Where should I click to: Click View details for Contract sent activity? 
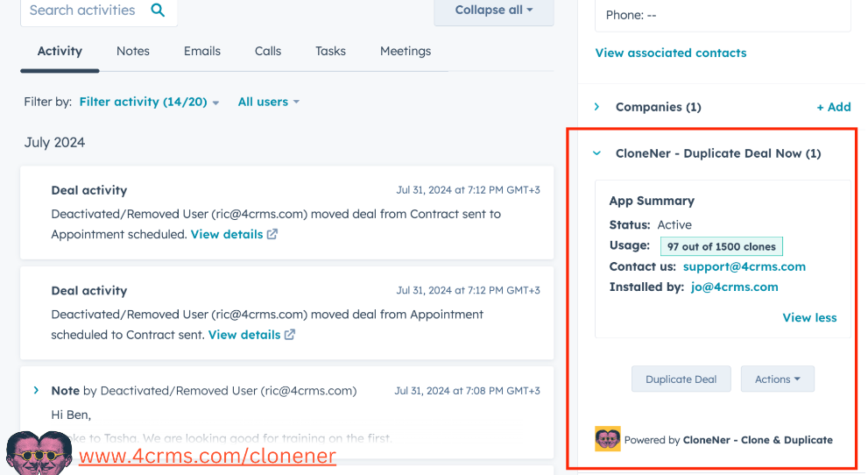[x=244, y=335]
